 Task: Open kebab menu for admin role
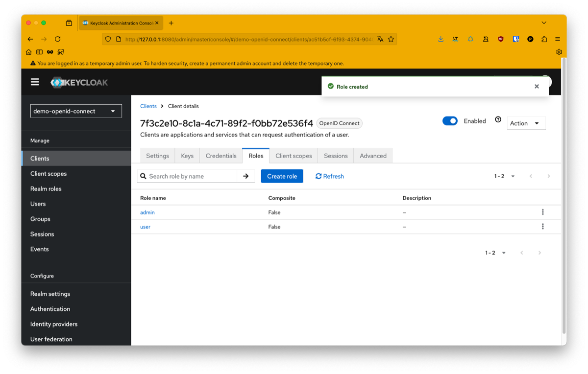pyautogui.click(x=542, y=212)
